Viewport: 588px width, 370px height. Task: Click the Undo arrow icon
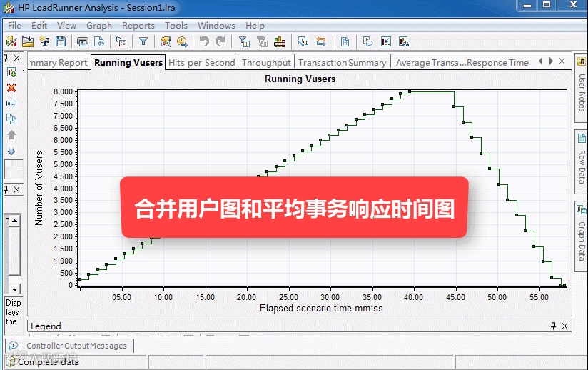204,41
